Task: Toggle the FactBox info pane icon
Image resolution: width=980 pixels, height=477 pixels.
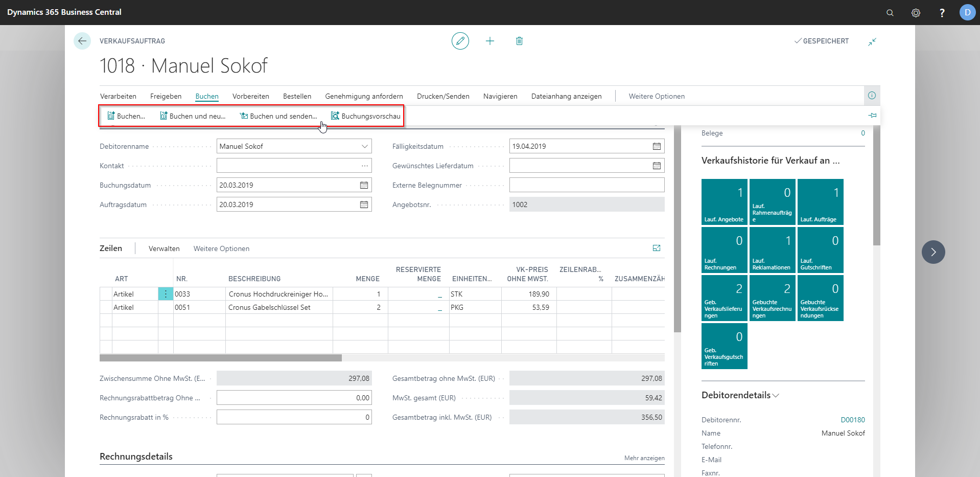Action: 872,96
